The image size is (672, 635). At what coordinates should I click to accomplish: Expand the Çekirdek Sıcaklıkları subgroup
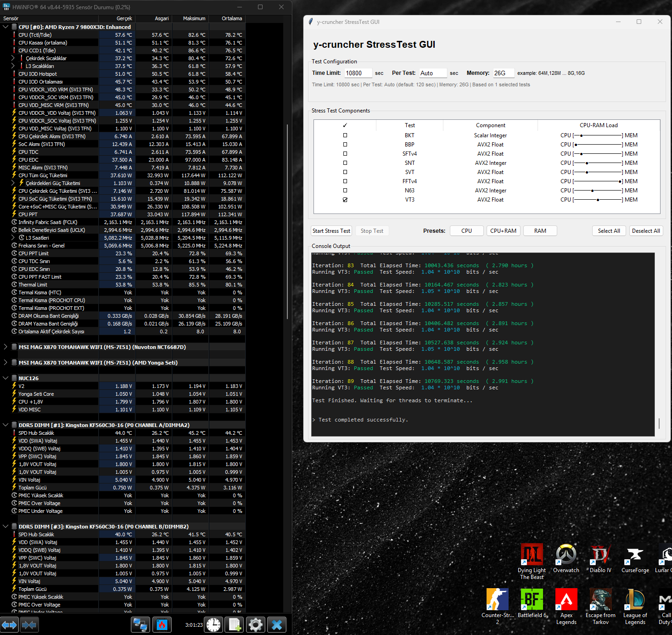point(13,58)
